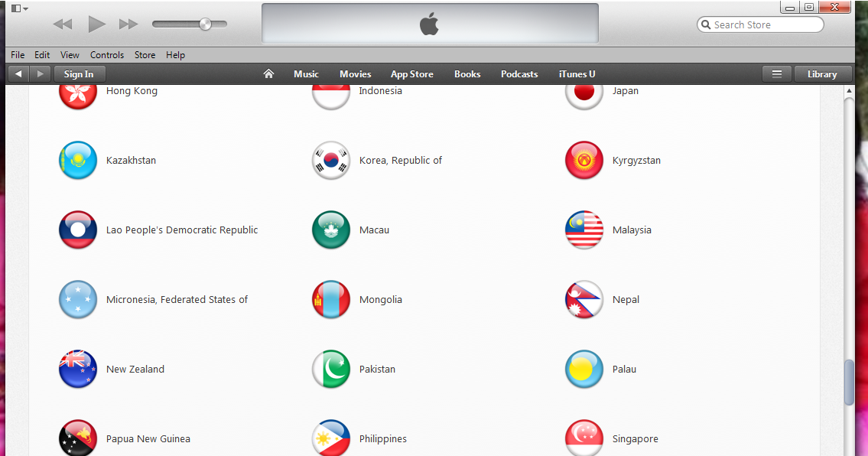Choose the Pakistan link

coord(377,369)
